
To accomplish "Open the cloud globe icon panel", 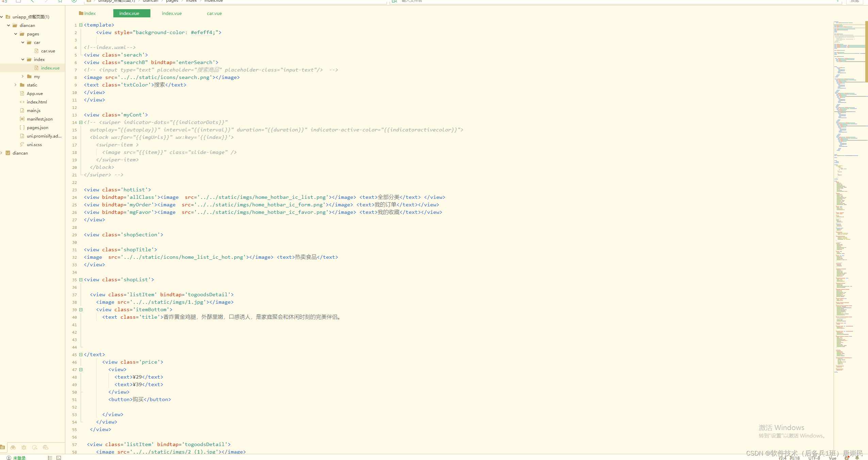I will pyautogui.click(x=46, y=447).
